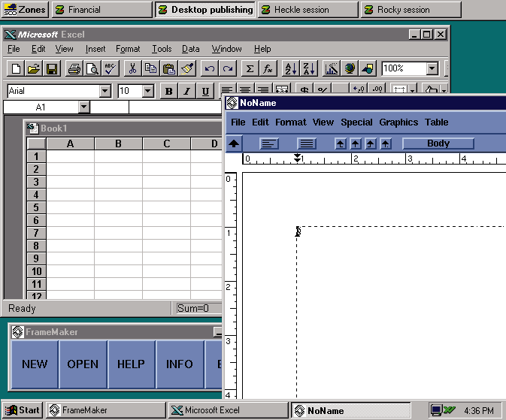Expand the Arial font name dropdown
Screen dimensions: 506x420
coord(105,91)
